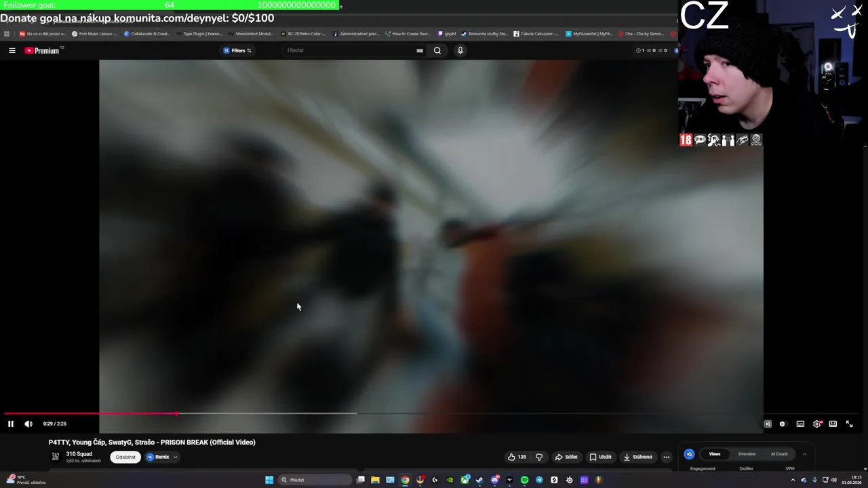Open bookmark 'RC-20 Retro Color'

303,34
